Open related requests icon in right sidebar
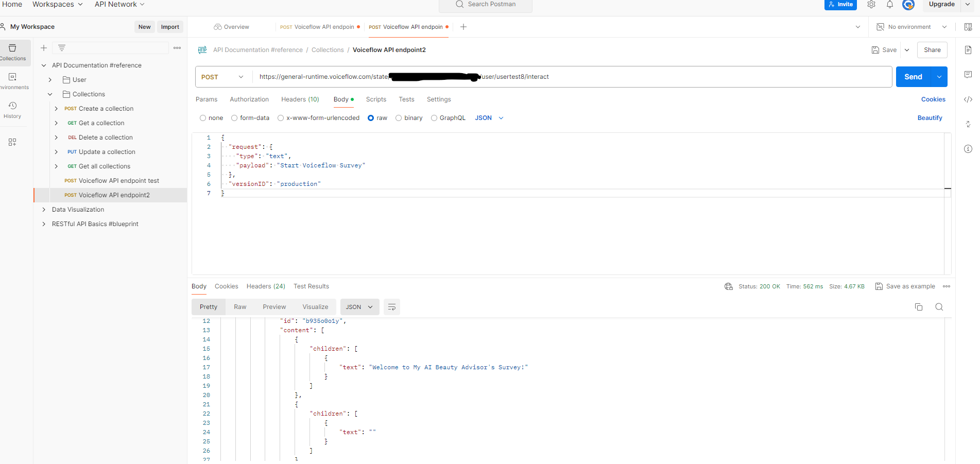This screenshot has width=980, height=464. click(x=968, y=124)
